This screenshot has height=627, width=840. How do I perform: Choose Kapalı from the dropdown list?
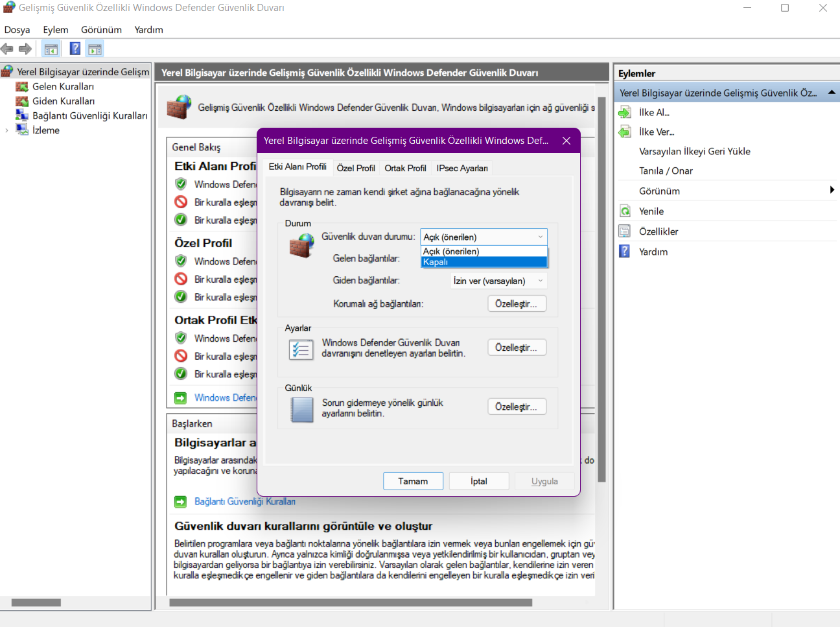point(484,262)
